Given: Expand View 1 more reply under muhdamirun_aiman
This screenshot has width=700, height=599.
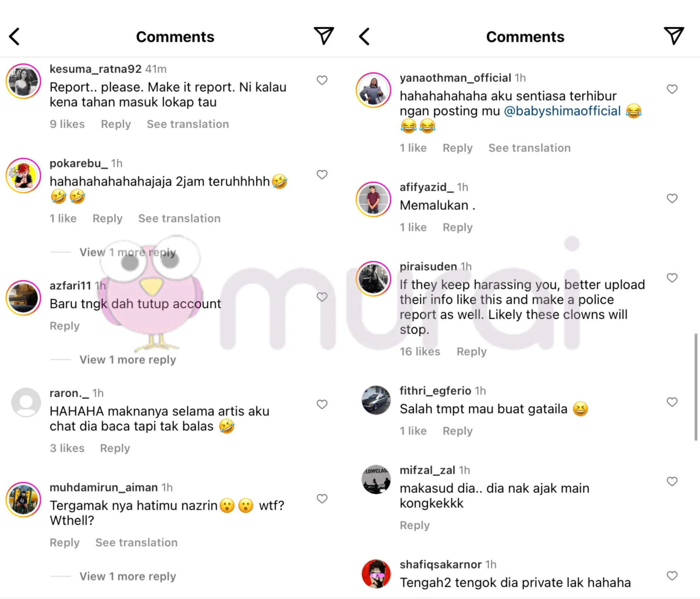Looking at the screenshot, I should click(128, 576).
